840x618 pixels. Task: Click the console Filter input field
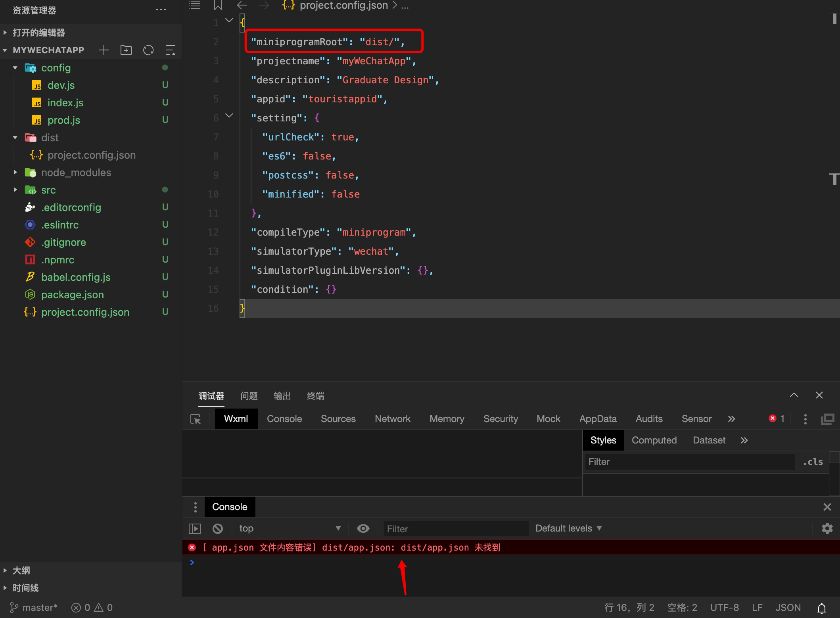[456, 529]
